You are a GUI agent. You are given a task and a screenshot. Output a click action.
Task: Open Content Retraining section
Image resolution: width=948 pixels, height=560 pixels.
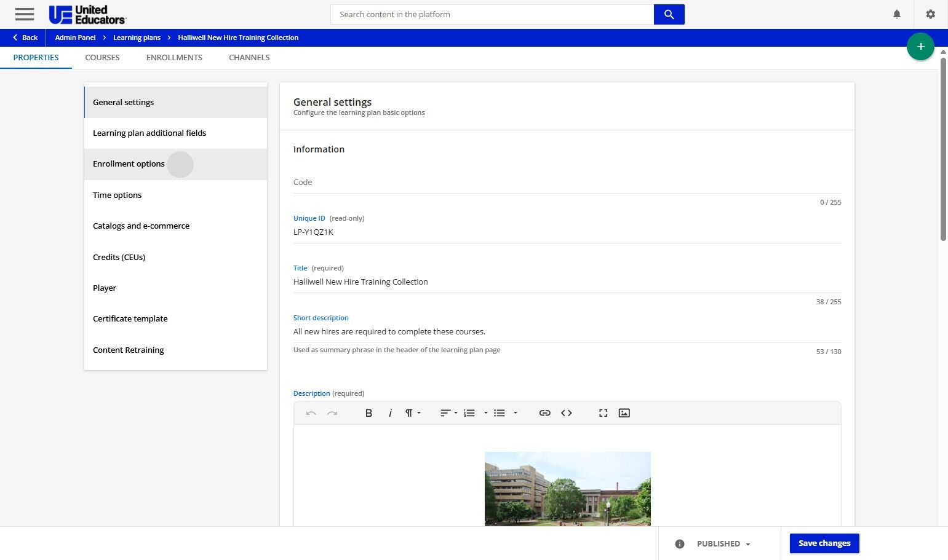(175, 350)
